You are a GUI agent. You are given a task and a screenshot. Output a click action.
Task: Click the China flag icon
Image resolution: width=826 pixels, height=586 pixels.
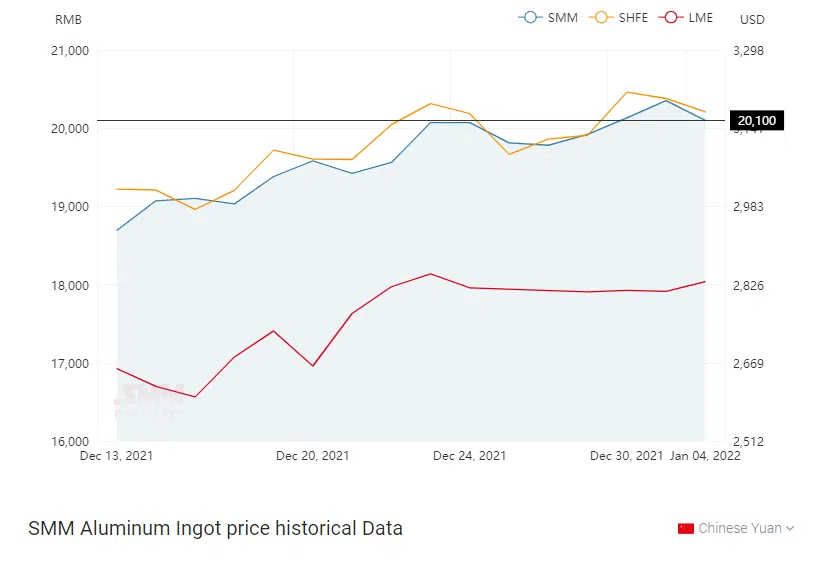point(685,528)
